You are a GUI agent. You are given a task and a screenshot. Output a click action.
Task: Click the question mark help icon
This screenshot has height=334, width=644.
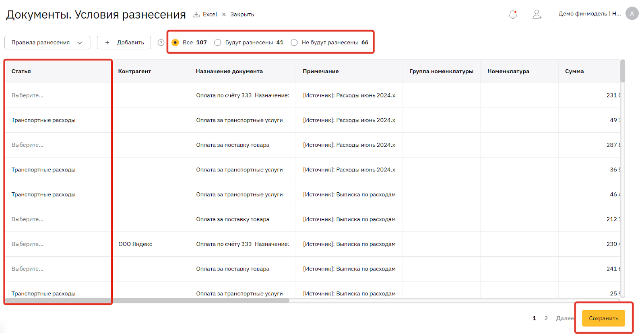pyautogui.click(x=161, y=43)
